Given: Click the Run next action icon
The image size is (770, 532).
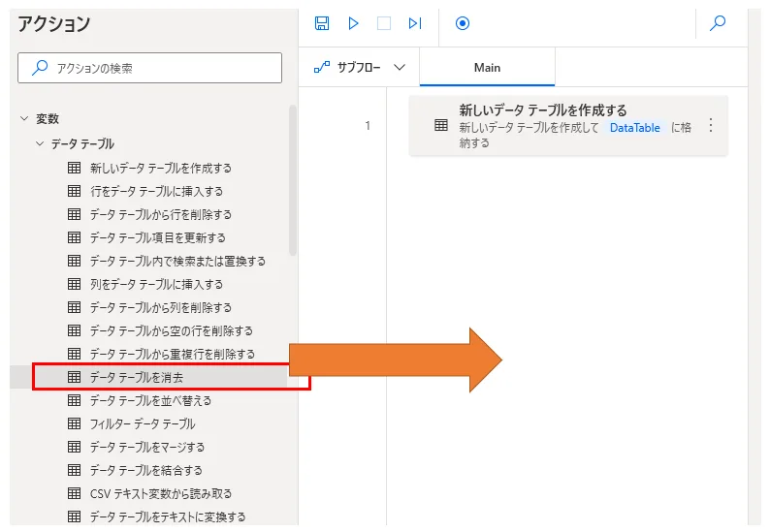Looking at the screenshot, I should click(415, 23).
